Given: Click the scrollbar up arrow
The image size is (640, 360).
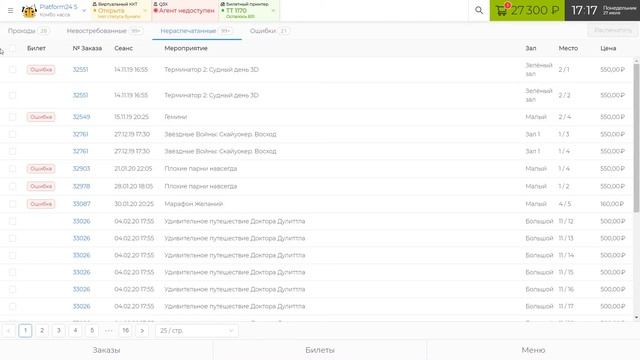Looking at the screenshot, I should pos(636,60).
